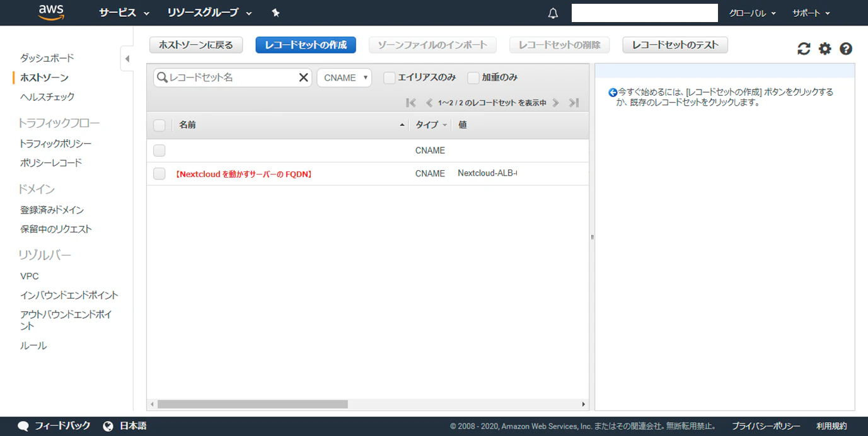The image size is (868, 436).
Task: Click the magnifier search icon
Action: (162, 77)
